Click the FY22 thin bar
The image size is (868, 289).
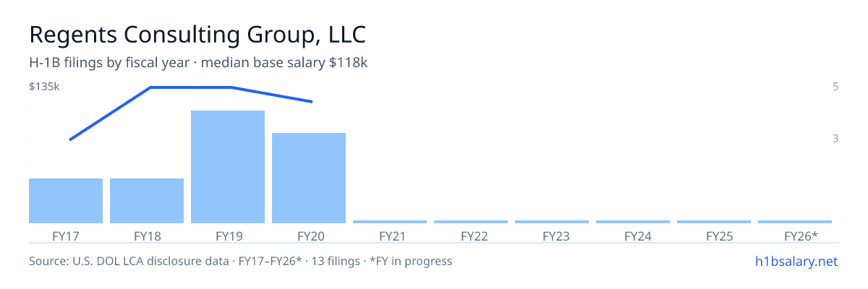click(471, 222)
